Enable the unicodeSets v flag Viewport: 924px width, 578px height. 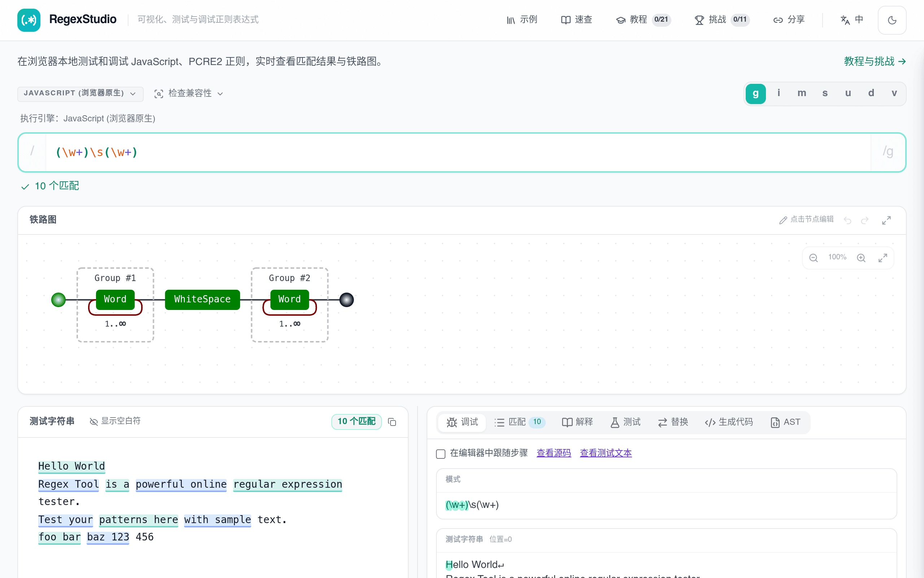(894, 94)
